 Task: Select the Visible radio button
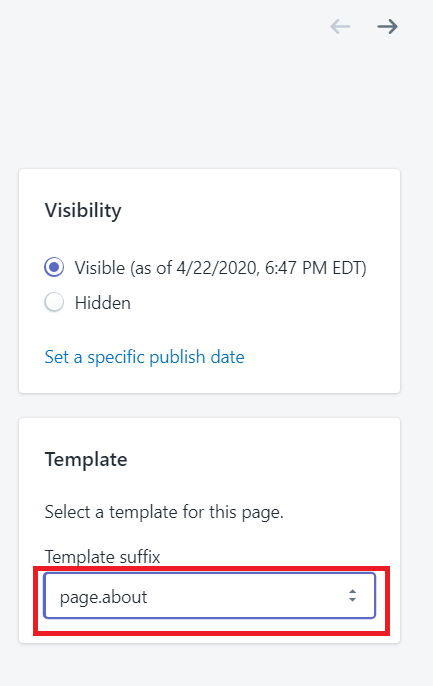[54, 267]
